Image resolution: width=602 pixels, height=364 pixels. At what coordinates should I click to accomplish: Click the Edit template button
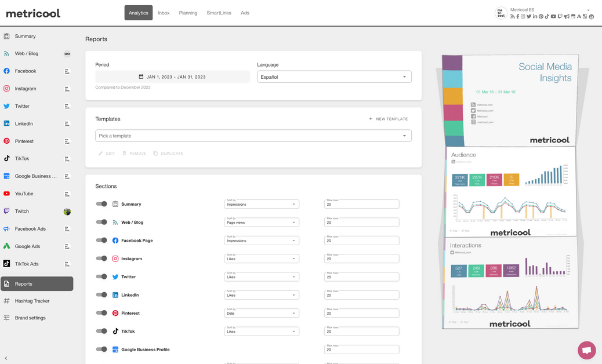[107, 154]
